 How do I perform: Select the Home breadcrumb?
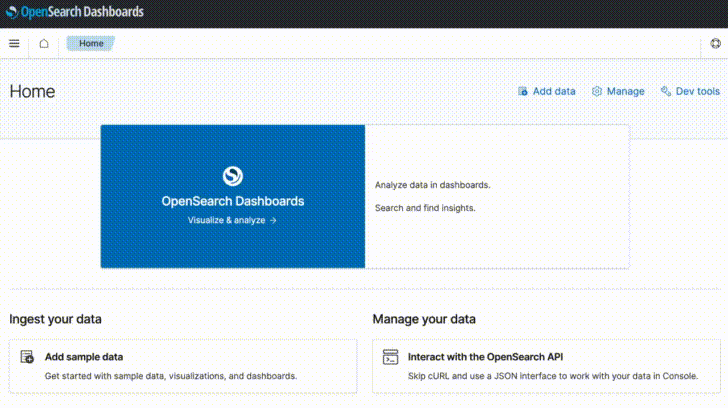tap(91, 44)
